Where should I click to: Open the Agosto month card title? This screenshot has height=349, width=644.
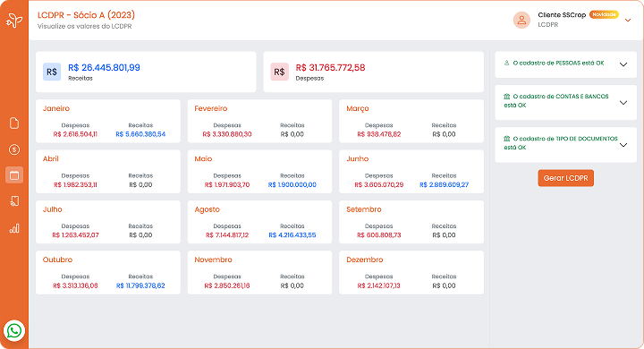pos(207,209)
